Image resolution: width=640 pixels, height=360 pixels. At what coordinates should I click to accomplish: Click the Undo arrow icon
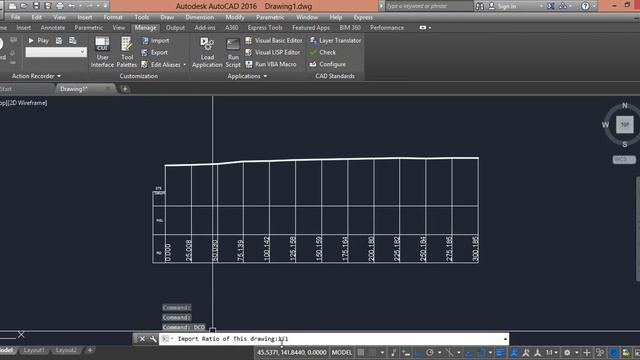coord(72,6)
